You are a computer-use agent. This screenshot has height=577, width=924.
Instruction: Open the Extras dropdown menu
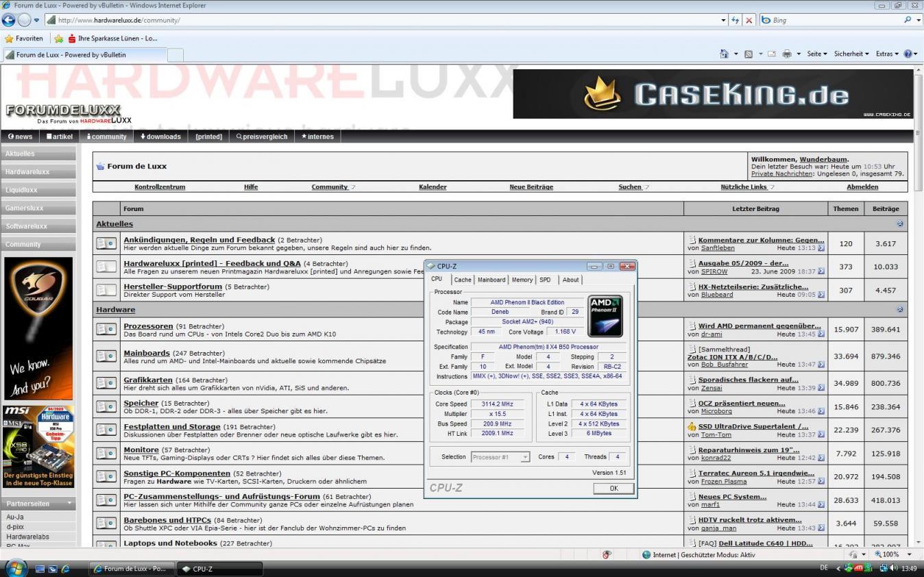pyautogui.click(x=887, y=53)
